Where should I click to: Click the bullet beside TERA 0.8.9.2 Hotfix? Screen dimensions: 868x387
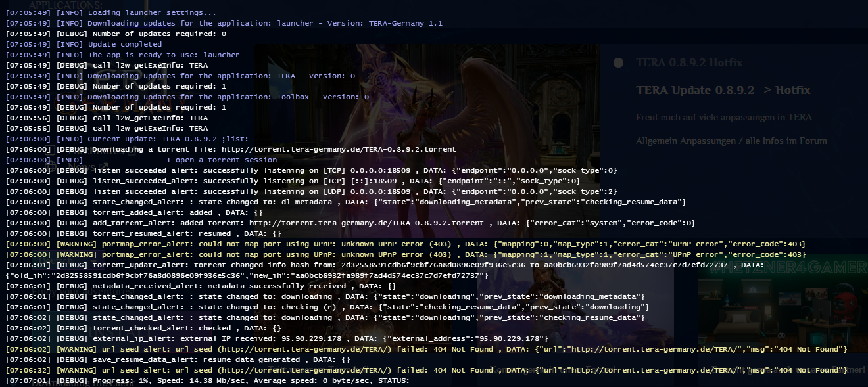click(x=618, y=63)
